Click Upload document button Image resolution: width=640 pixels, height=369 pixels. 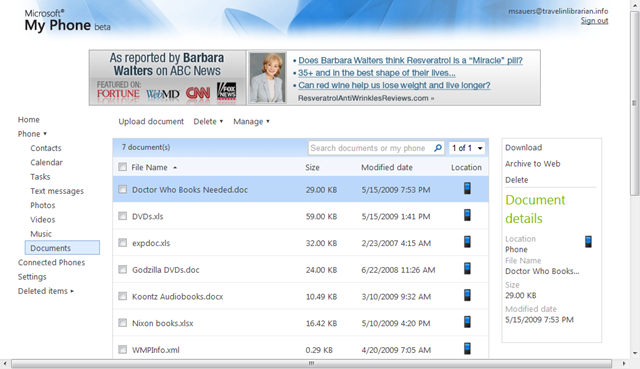[x=151, y=122]
